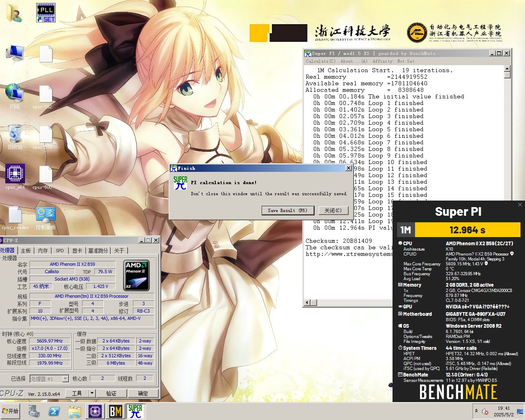Viewport: 525px width, 420px height.
Task: Open the 网络 network desktop icon
Action: 15,96
